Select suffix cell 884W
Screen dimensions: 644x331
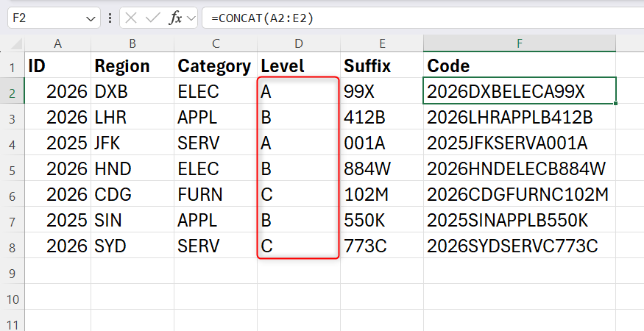(382, 168)
